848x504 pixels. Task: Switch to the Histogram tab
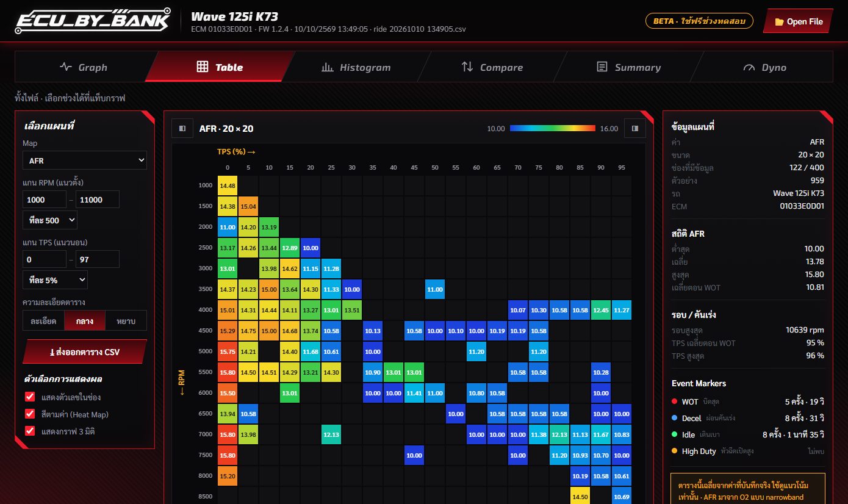356,67
